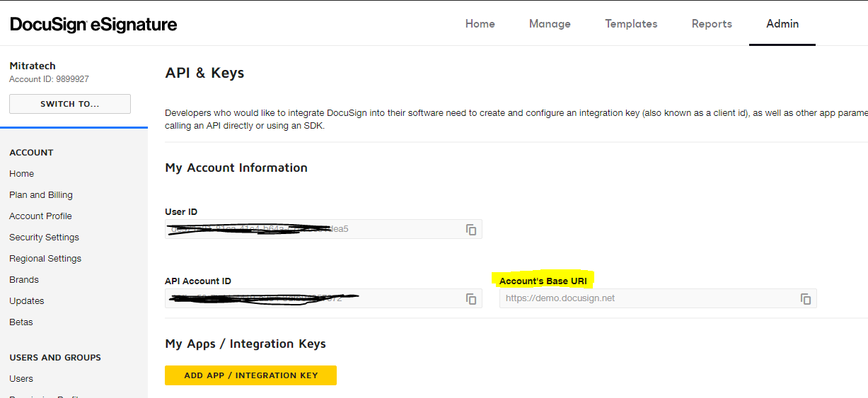The width and height of the screenshot is (868, 398).
Task: Open Plan and Billing settings
Action: click(41, 194)
